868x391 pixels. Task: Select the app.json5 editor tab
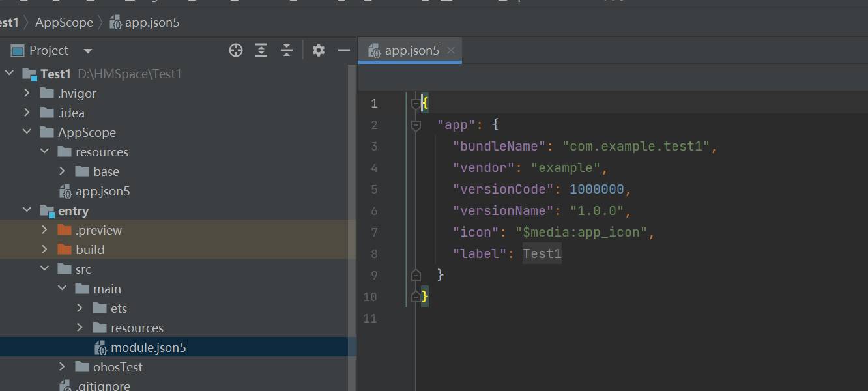(x=411, y=50)
